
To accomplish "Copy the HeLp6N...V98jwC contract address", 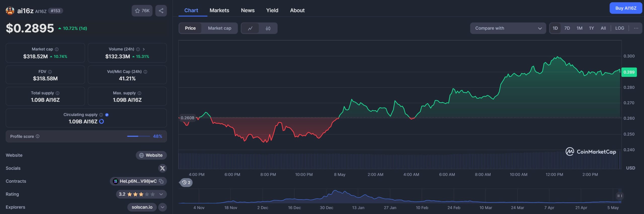I will 161,181.
